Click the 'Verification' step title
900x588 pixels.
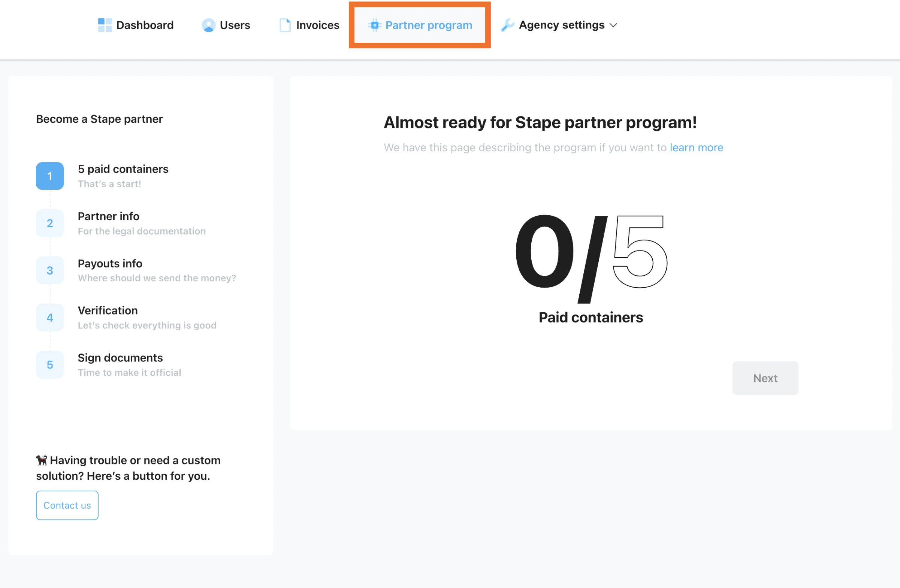[108, 310]
